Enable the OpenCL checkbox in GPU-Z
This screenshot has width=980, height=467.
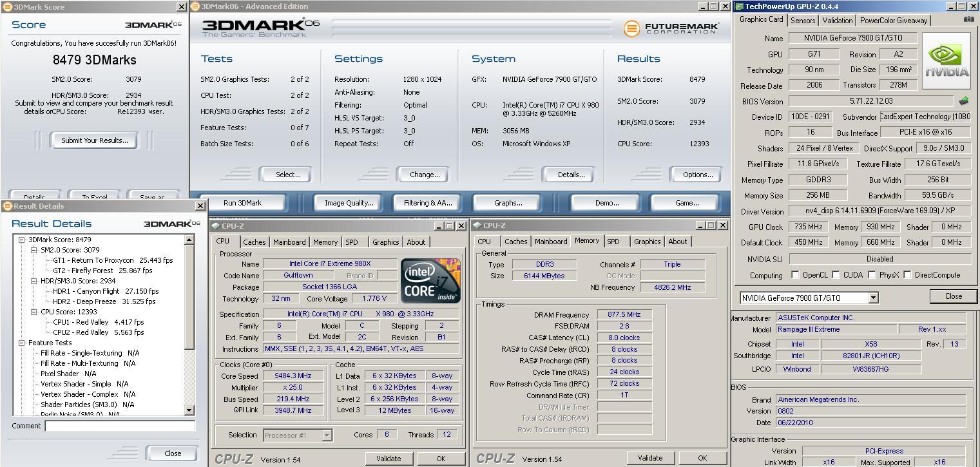(795, 275)
